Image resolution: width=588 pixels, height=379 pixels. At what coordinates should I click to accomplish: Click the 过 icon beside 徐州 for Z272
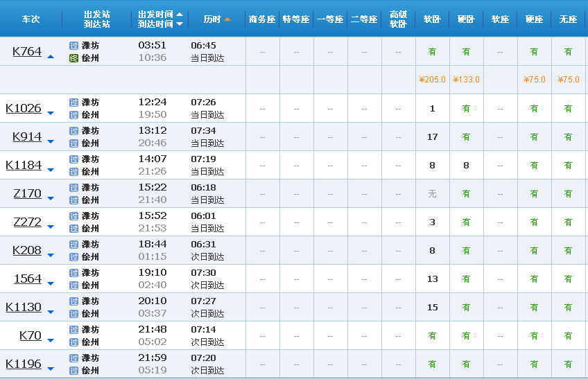click(74, 228)
